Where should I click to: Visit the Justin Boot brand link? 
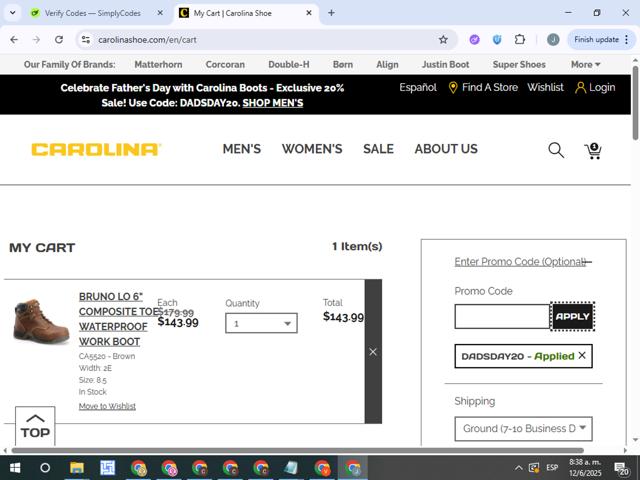point(445,64)
